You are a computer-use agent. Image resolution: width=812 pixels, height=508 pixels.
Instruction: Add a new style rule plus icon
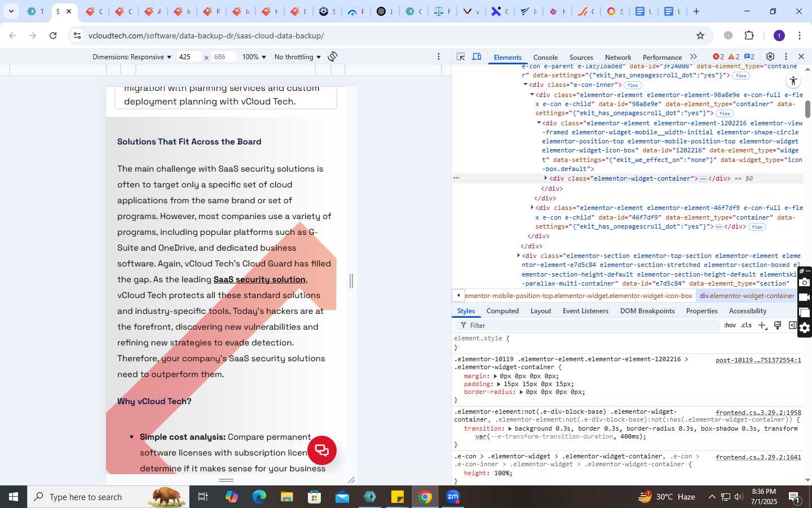pos(762,325)
